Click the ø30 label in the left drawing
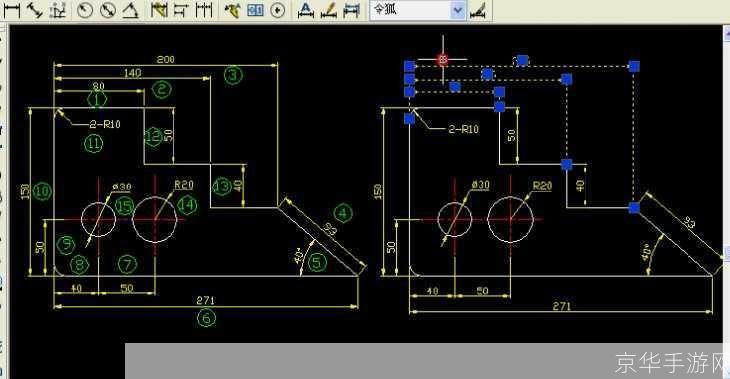This screenshot has height=379, width=730. 122,187
